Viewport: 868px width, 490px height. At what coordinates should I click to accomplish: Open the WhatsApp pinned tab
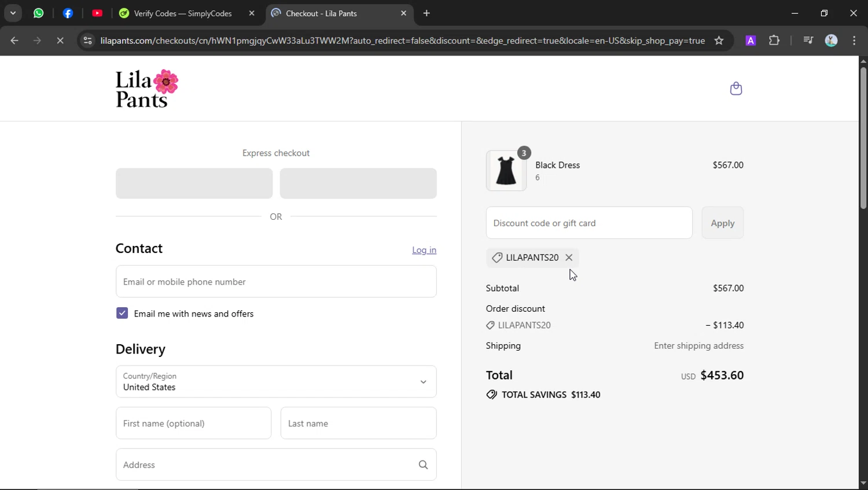click(39, 13)
